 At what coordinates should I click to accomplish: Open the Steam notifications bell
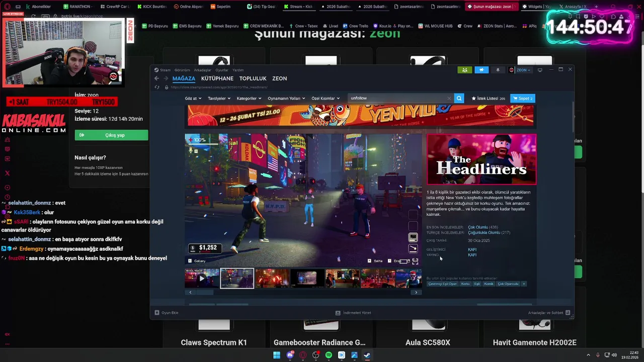coord(498,70)
